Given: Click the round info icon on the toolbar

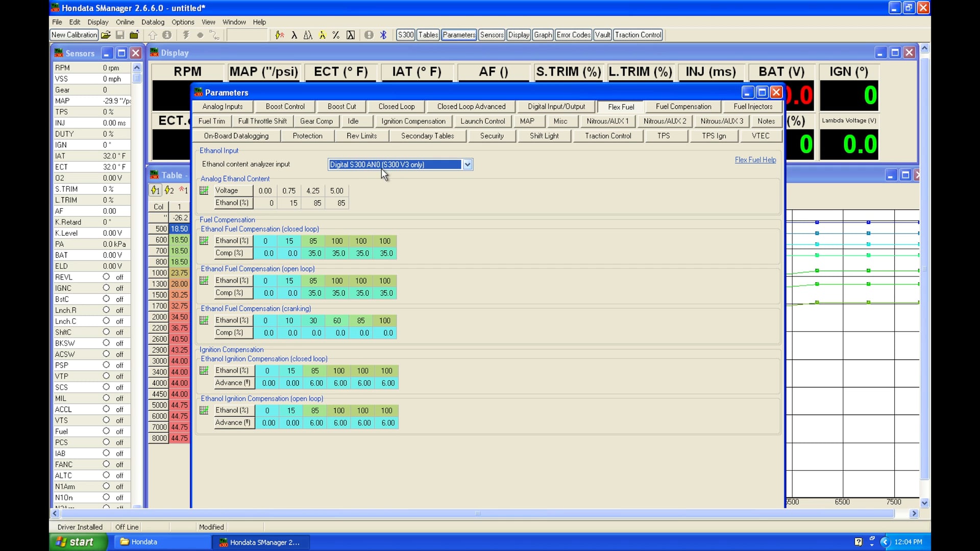Looking at the screenshot, I should point(167,35).
